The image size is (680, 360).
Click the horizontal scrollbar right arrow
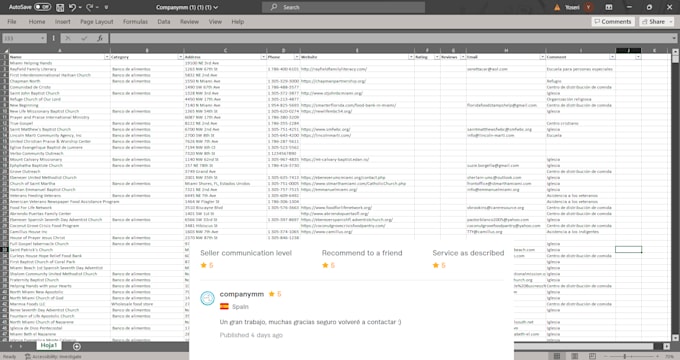[x=667, y=346]
